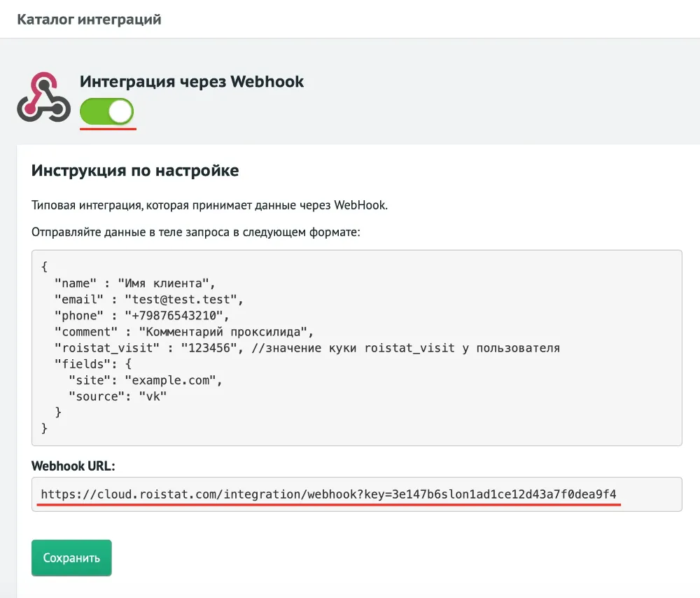Click the Webhook URL field
Image resolution: width=700 pixels, height=598 pixels.
(x=357, y=494)
